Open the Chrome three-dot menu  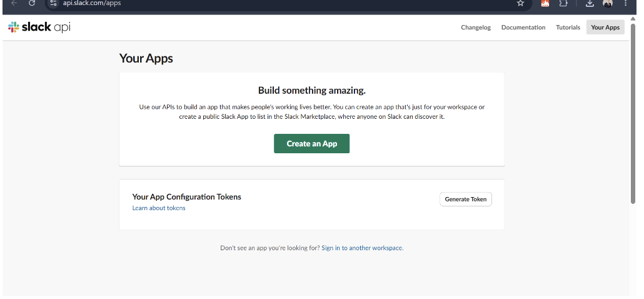(625, 3)
